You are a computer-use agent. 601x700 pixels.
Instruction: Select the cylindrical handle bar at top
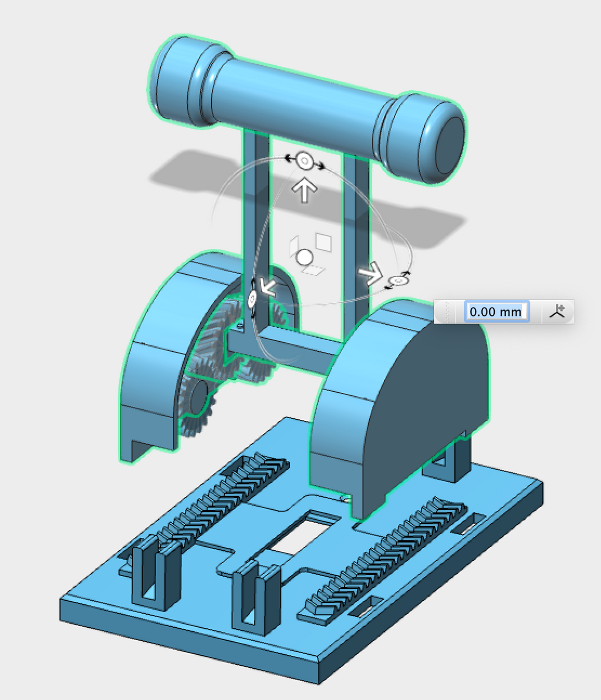pyautogui.click(x=308, y=109)
